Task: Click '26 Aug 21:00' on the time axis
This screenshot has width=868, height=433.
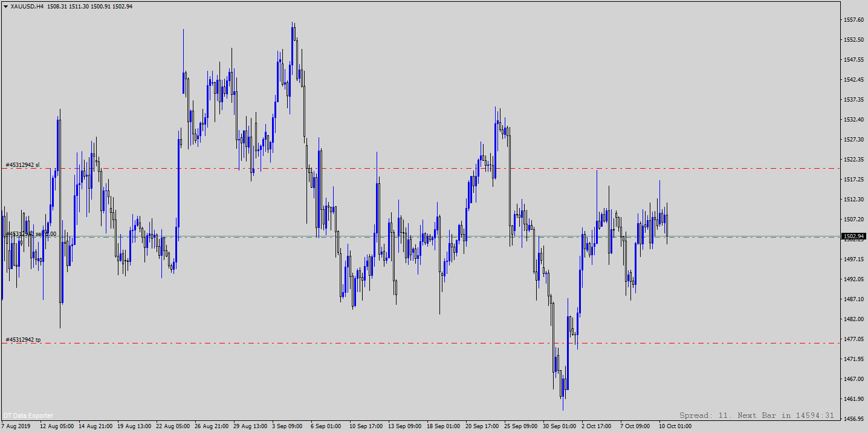Action: pyautogui.click(x=212, y=426)
